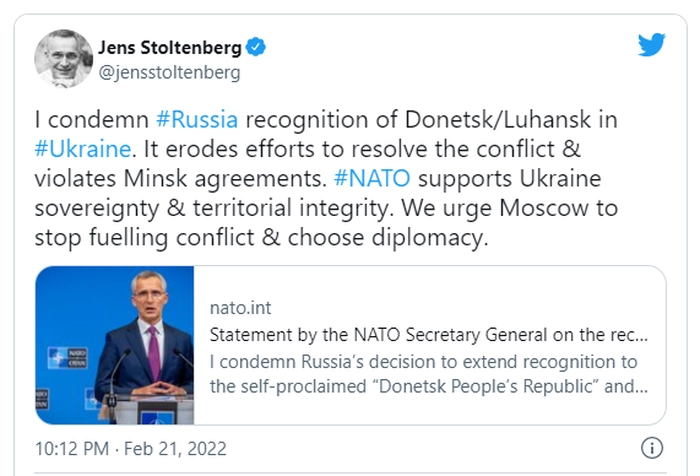This screenshot has width=700, height=476.
Task: Open the 10:12 PM Feb 21, 2022 timestamp
Action: (130, 448)
